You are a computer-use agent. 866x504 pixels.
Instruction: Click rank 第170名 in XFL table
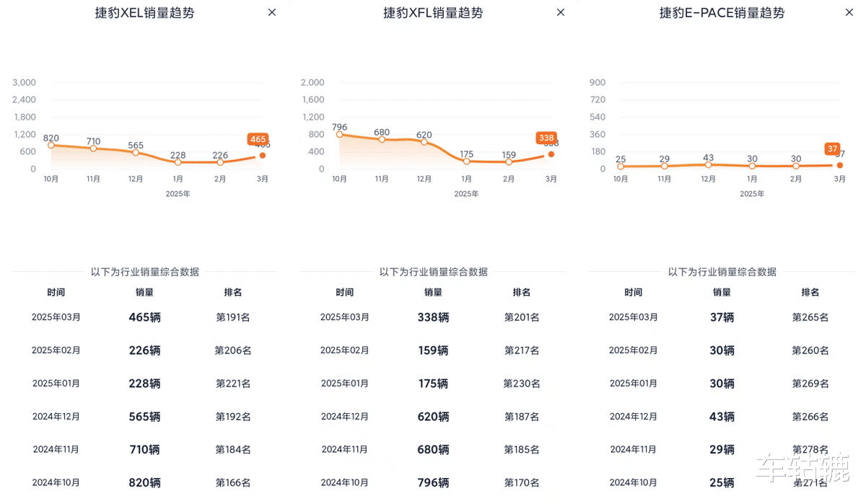pos(522,483)
